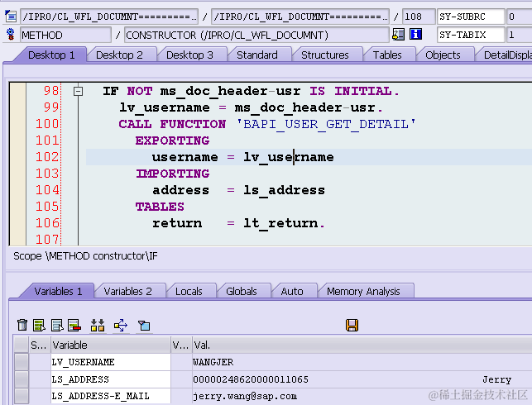Open the DetailDisplay tab
This screenshot has width=532, height=405.
click(x=506, y=55)
